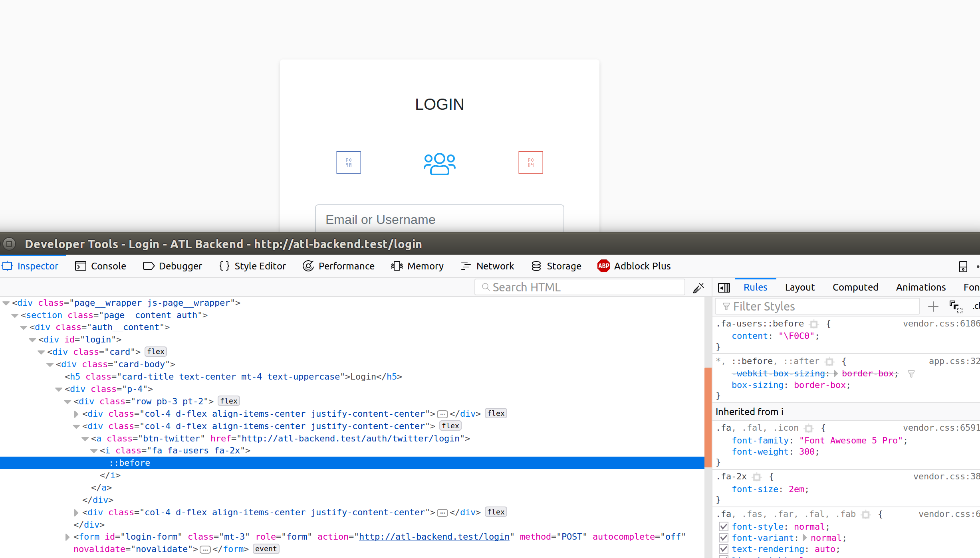Image resolution: width=980 pixels, height=558 pixels.
Task: Open the .cls classes editor
Action: click(x=976, y=306)
